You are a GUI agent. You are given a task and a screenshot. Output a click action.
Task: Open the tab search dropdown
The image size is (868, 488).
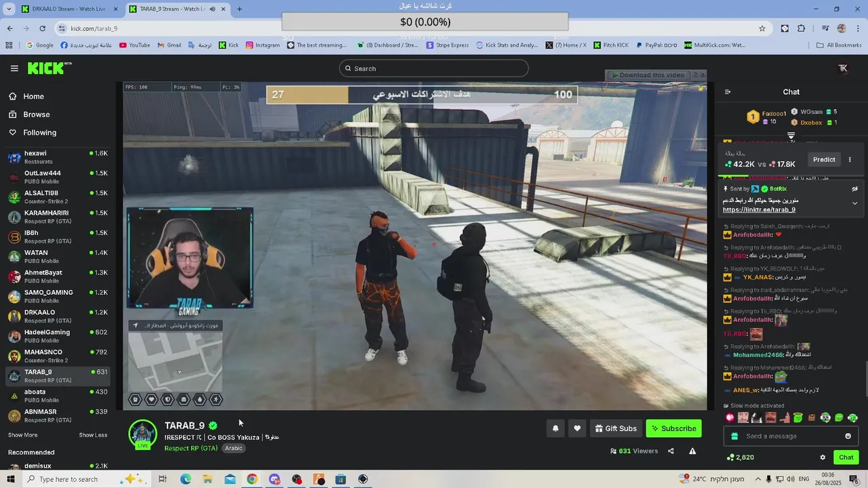pyautogui.click(x=9, y=9)
